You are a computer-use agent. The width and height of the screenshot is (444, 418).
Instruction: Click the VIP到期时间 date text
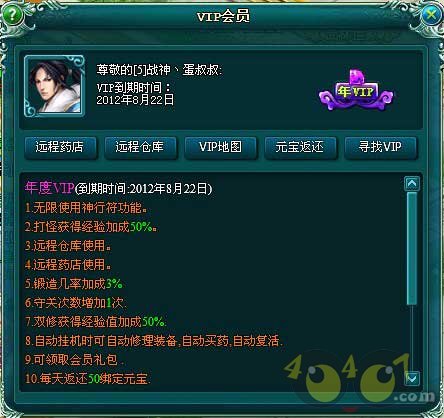coord(135,100)
